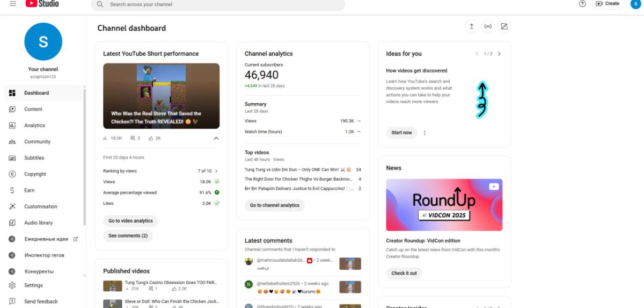The height and width of the screenshot is (308, 644).
Task: Select Dashboard in the sidebar
Action: (x=43, y=93)
